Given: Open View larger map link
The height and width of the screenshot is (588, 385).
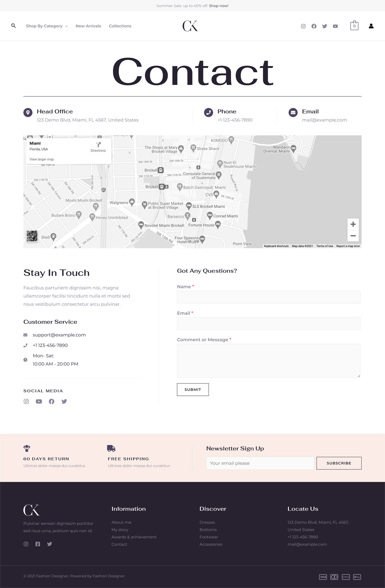Looking at the screenshot, I should (42, 159).
